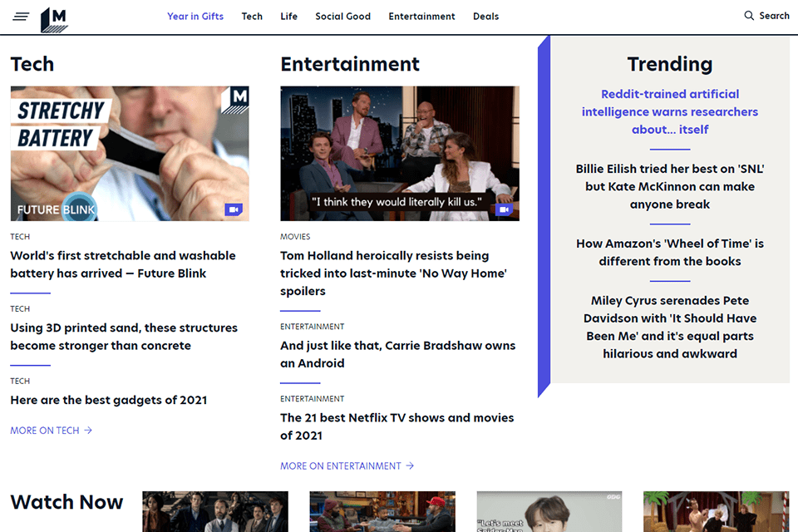
Task: Click the Mashable logo
Action: [54, 20]
